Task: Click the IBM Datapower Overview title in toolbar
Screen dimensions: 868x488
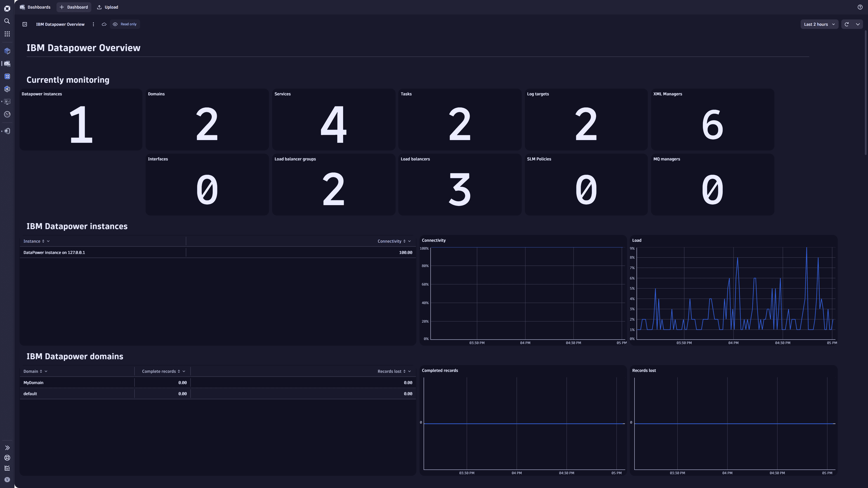Action: [x=60, y=24]
